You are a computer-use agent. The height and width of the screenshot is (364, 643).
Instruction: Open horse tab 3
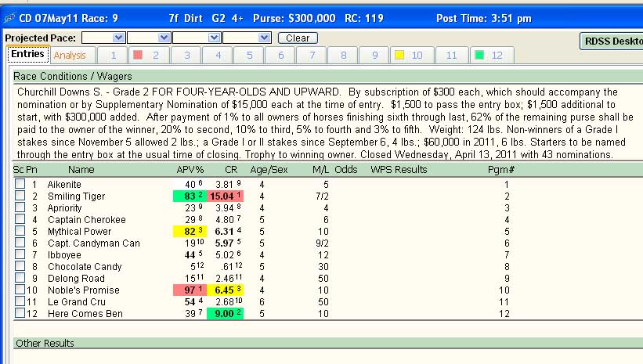[x=187, y=56]
